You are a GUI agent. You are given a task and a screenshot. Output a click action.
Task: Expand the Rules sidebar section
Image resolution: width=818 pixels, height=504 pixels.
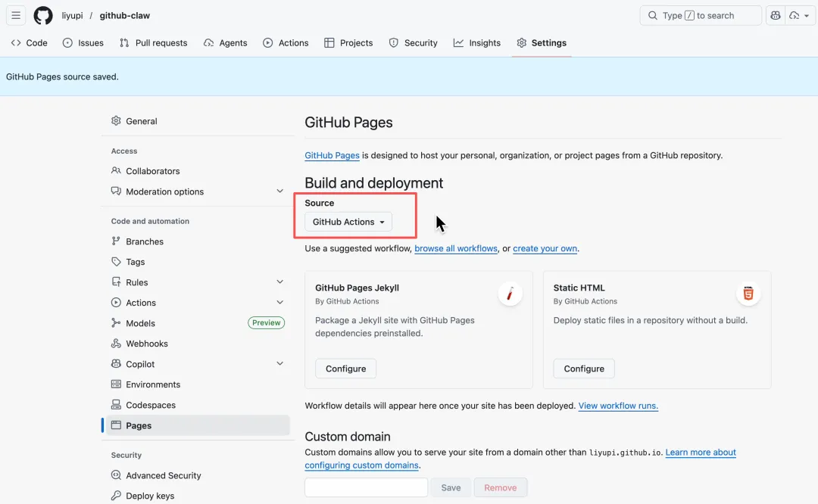point(279,282)
